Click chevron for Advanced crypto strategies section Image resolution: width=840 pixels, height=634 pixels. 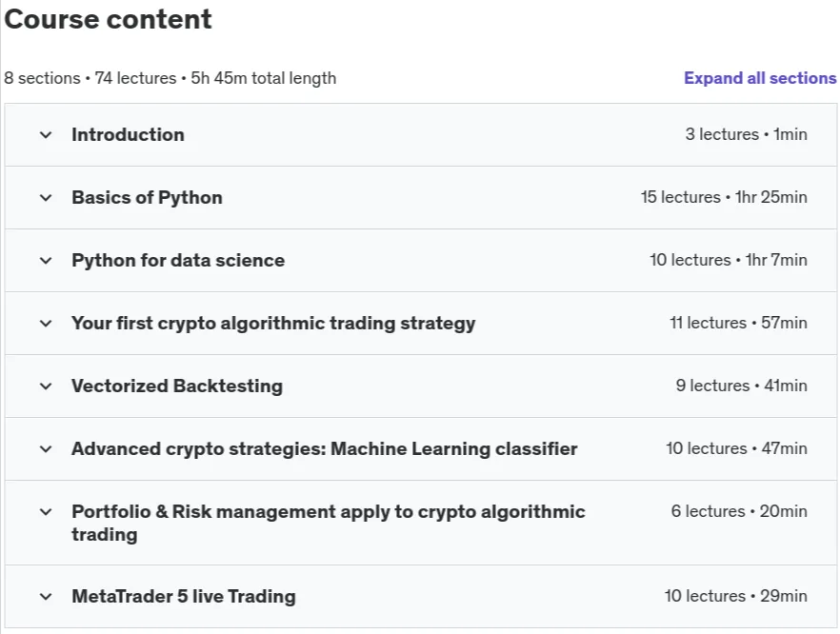point(46,449)
